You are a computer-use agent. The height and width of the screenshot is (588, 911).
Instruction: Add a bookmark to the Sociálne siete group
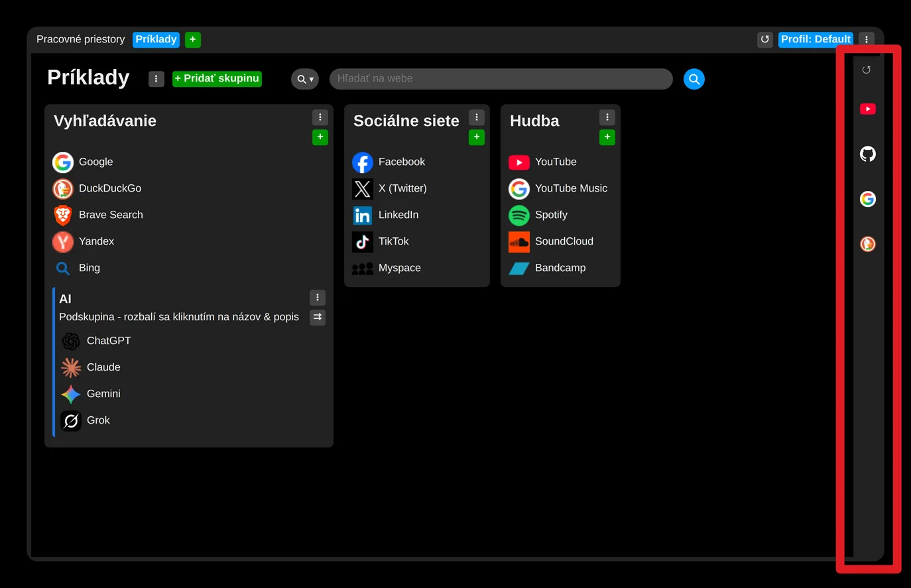pyautogui.click(x=477, y=137)
